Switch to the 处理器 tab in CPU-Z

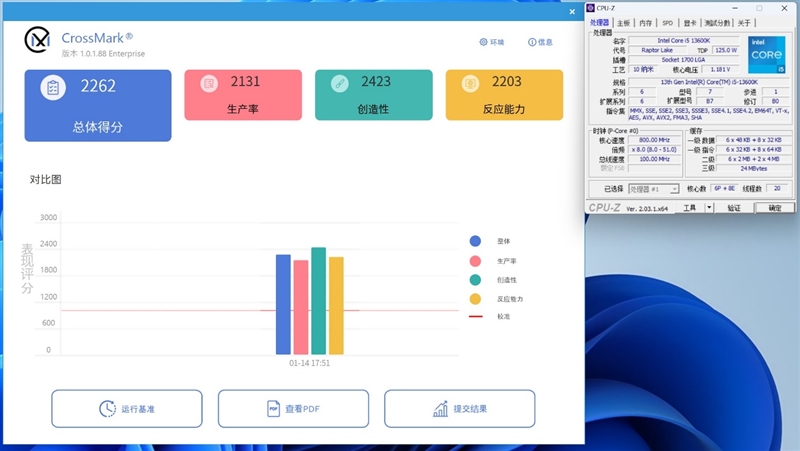pos(599,23)
